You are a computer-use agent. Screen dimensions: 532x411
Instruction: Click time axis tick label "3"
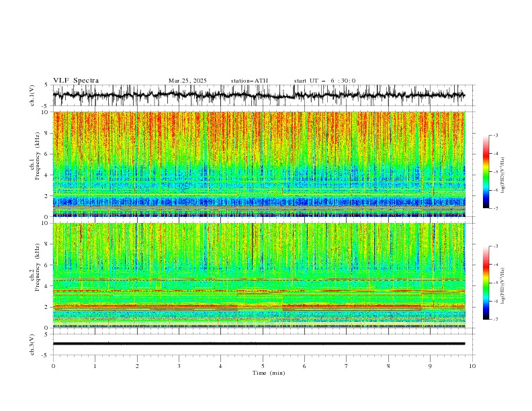pos(179,366)
